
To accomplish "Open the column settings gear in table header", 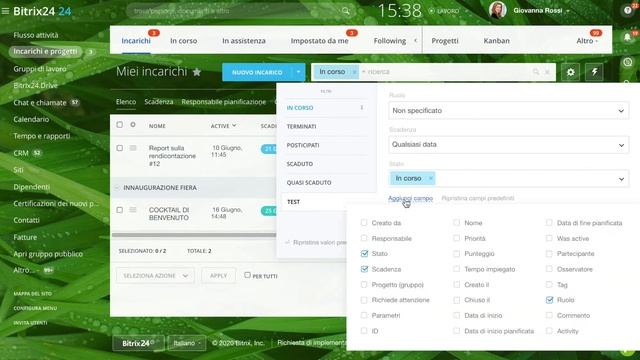I will 133,124.
